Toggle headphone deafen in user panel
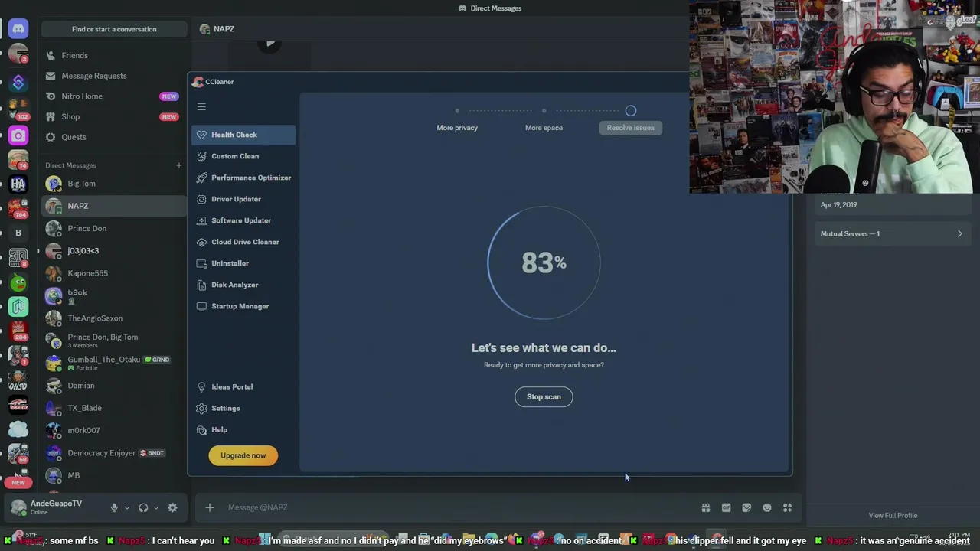This screenshot has width=980, height=551. 143,507
